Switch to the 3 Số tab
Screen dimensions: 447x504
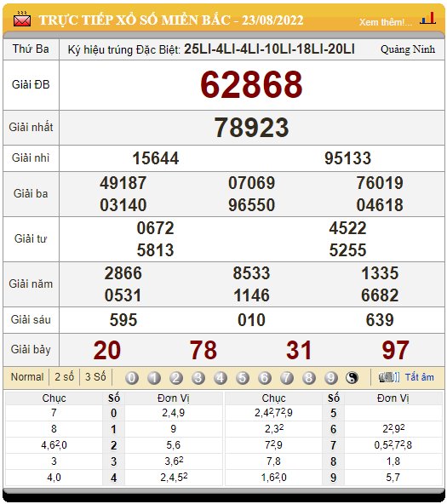[x=95, y=376]
